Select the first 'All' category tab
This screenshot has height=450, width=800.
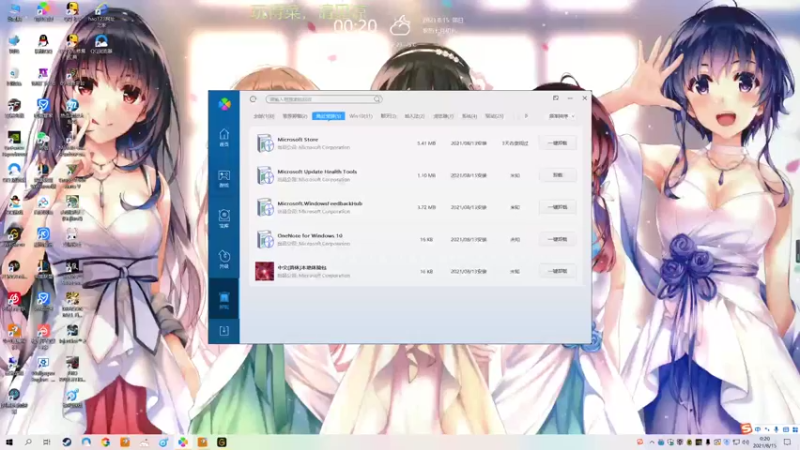click(x=264, y=116)
